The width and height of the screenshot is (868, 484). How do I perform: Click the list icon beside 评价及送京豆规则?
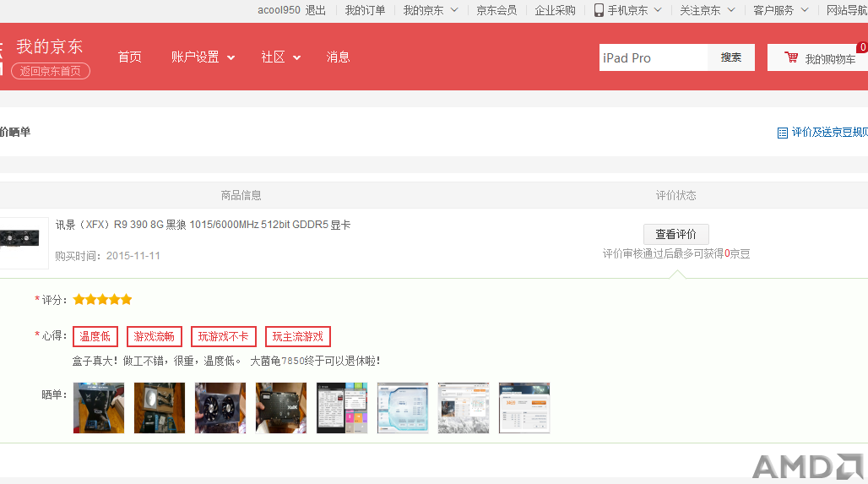[x=782, y=133]
